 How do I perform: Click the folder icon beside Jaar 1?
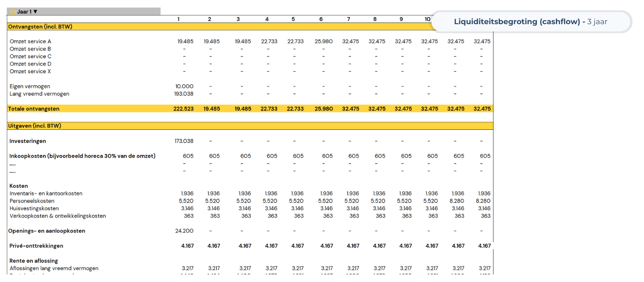(x=12, y=12)
